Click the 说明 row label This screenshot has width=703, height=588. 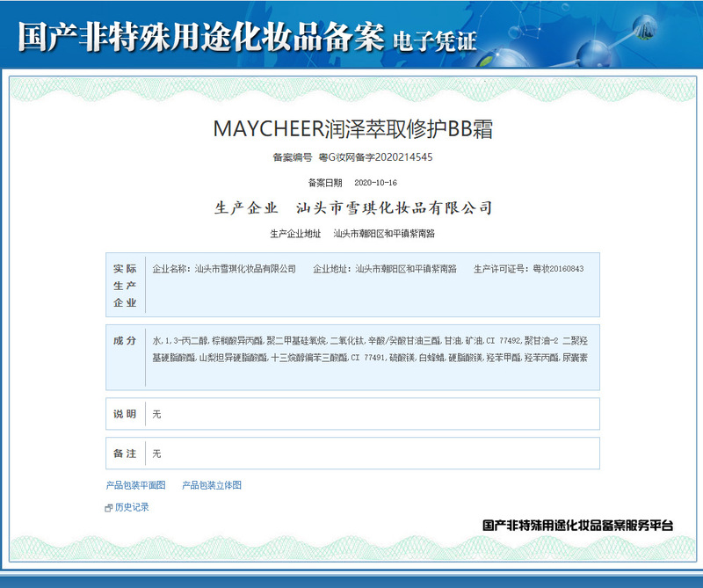coord(125,414)
